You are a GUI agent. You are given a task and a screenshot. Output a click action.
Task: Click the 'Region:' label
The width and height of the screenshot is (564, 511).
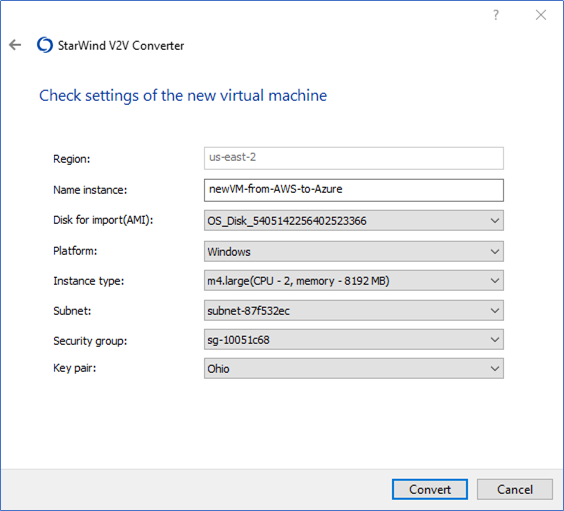pos(72,159)
